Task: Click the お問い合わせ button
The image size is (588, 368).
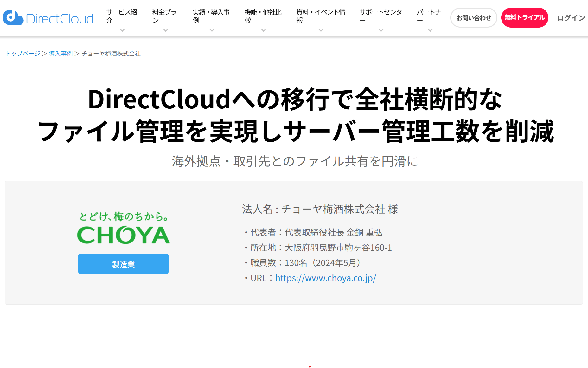Action: [474, 18]
